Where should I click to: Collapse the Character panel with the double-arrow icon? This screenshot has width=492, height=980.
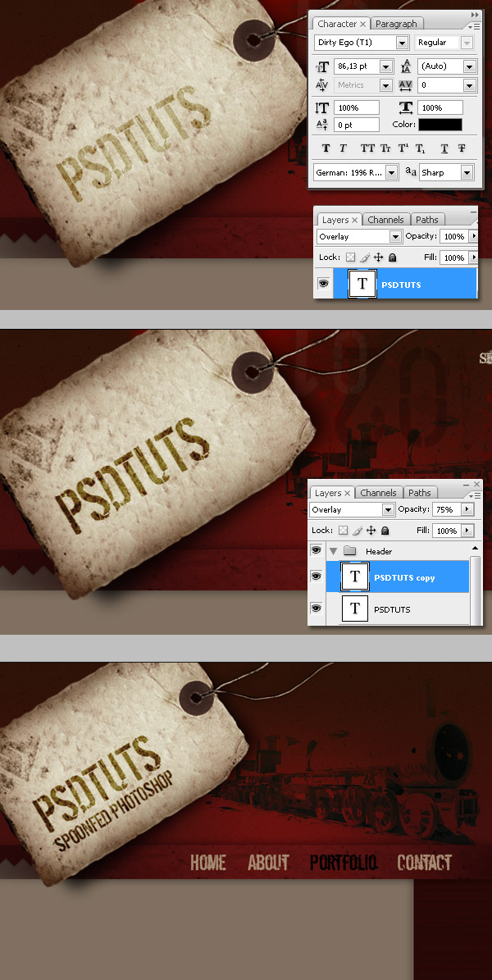tap(475, 15)
